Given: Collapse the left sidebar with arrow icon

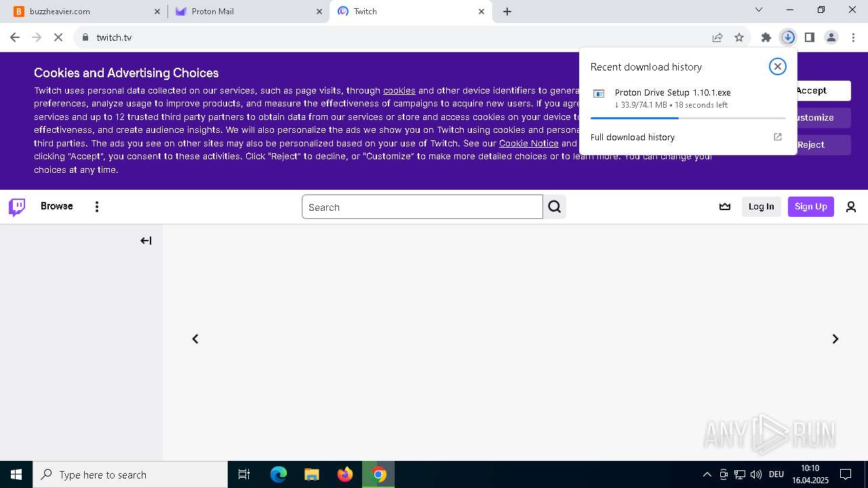Looking at the screenshot, I should click(146, 241).
